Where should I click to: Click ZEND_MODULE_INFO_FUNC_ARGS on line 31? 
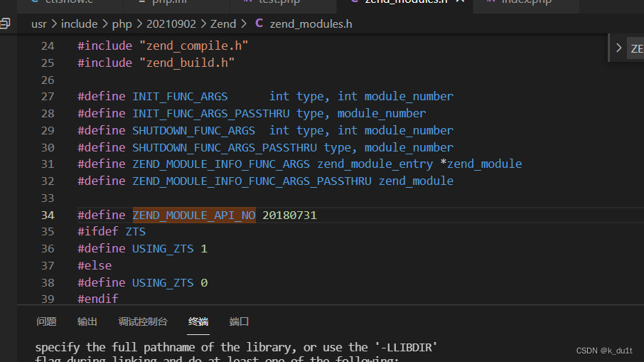click(221, 164)
